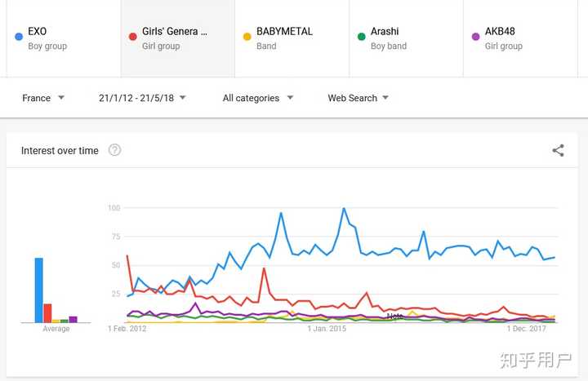Click the purple AKB48 dot

[476, 37]
